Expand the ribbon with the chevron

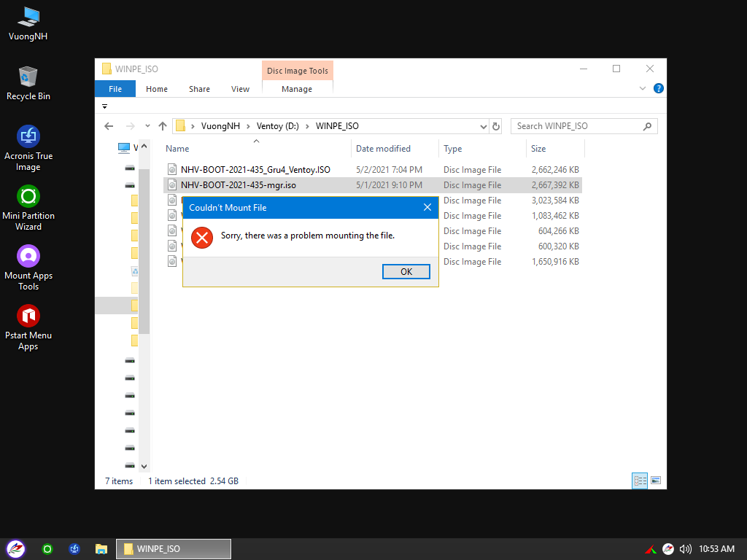[x=642, y=88]
